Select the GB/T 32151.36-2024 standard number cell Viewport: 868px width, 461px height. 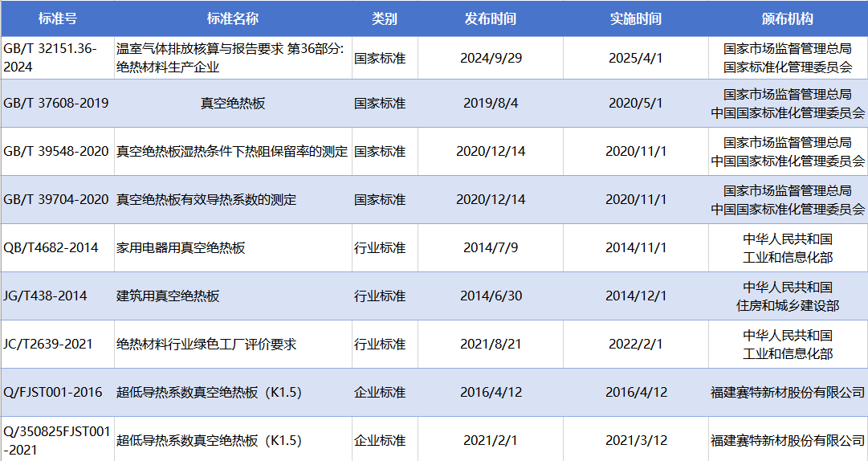[x=50, y=58]
